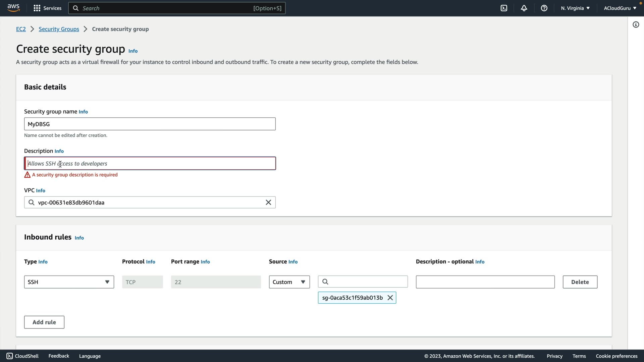
Task: Open the info panel icon at right edge
Action: pyautogui.click(x=636, y=24)
